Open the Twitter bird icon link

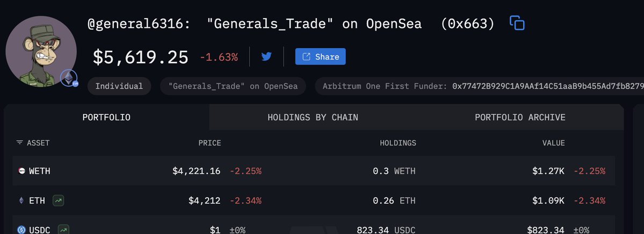pyautogui.click(x=266, y=56)
